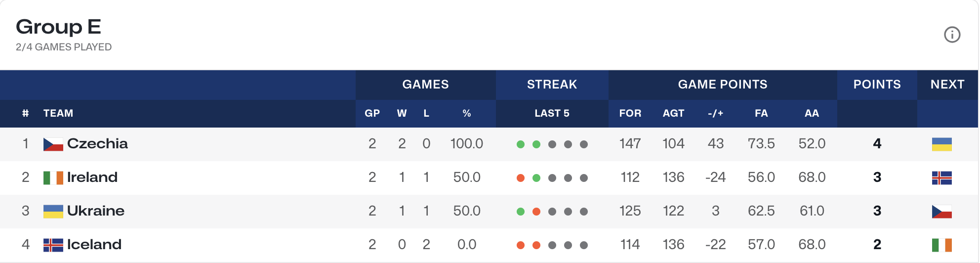Open the Czechia team link
The image size is (980, 263).
97,144
